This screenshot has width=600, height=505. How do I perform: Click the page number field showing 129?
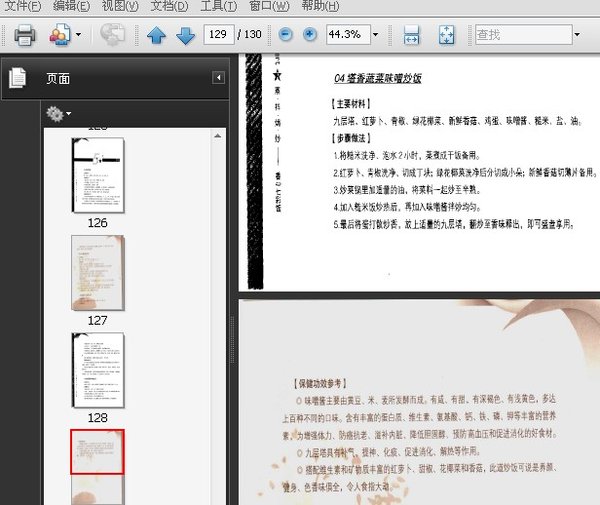(219, 34)
